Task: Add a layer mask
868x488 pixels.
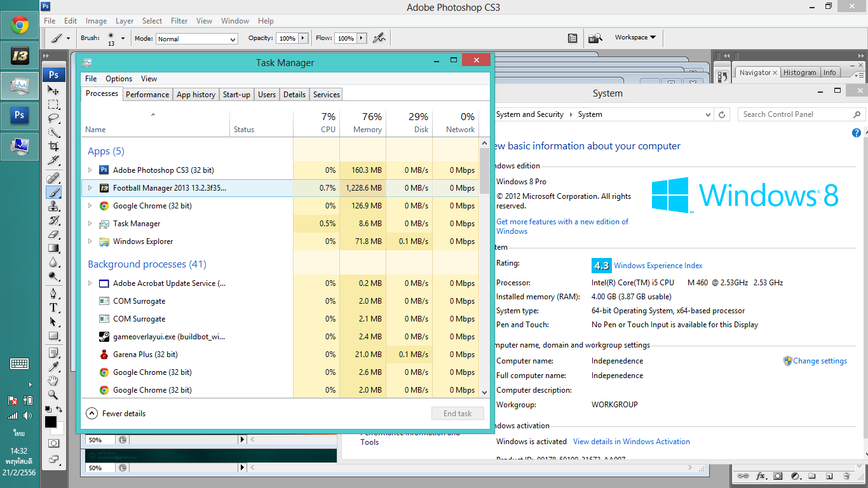Action: coord(778,476)
